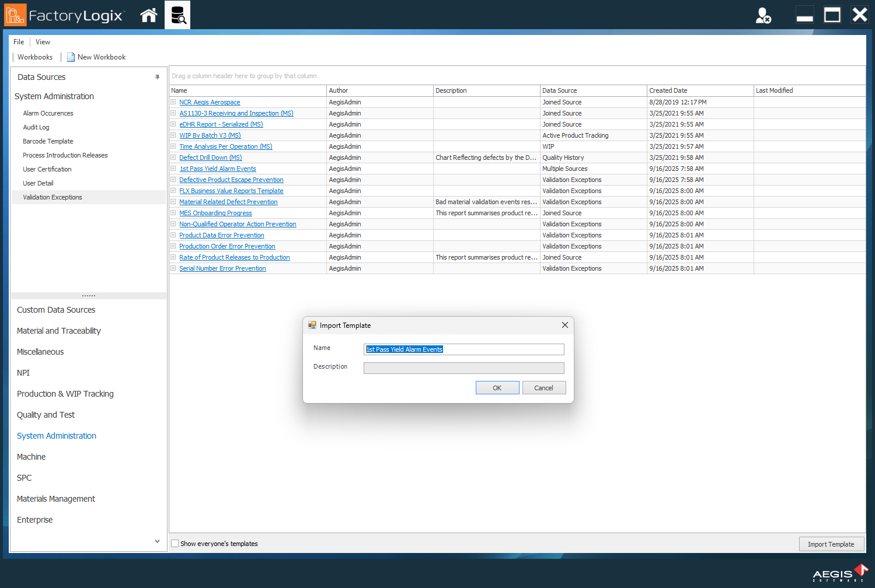Select the Validation Exceptions entry in System Administration
Viewport: 875px width, 588px height.
(x=52, y=197)
